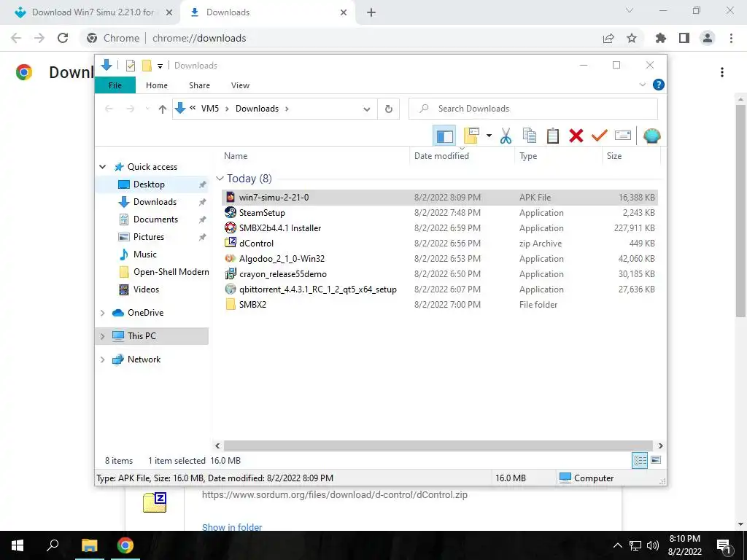The height and width of the screenshot is (560, 747).
Task: Click the red X Delete icon
Action: [x=576, y=136]
